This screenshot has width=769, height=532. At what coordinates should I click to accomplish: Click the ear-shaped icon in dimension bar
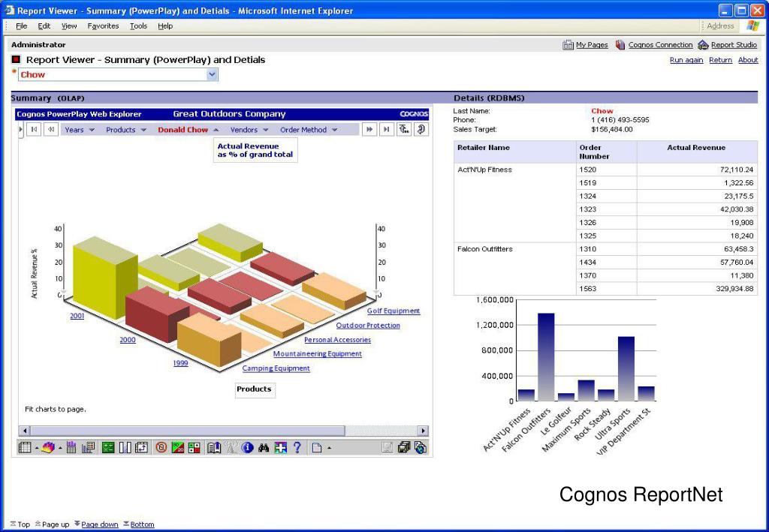[421, 129]
